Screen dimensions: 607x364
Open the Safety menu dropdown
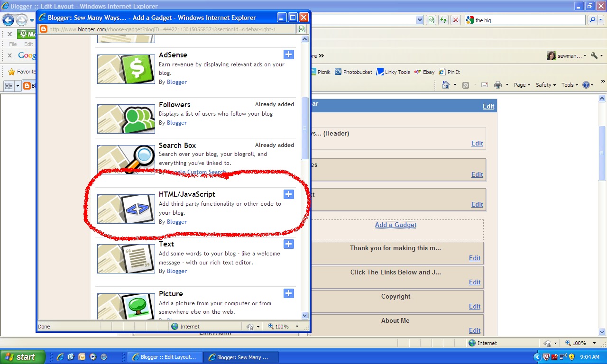coord(546,85)
